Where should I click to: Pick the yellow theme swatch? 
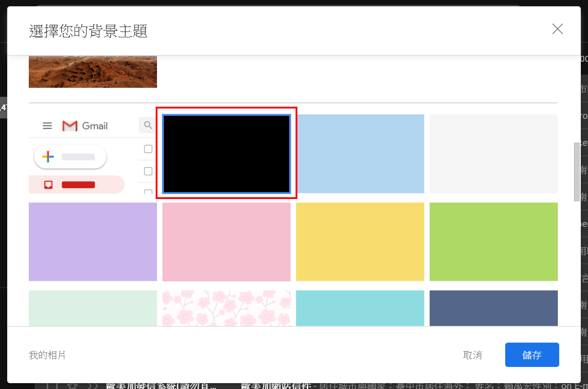pyautogui.click(x=360, y=242)
